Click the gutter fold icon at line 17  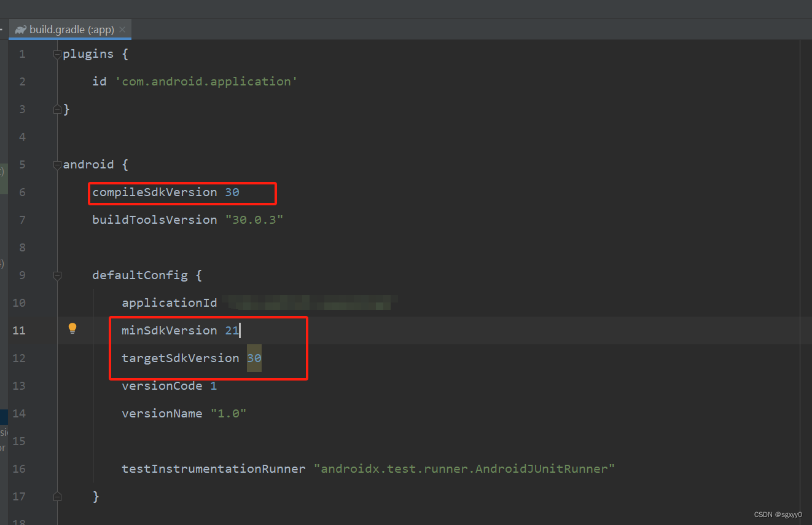[57, 496]
